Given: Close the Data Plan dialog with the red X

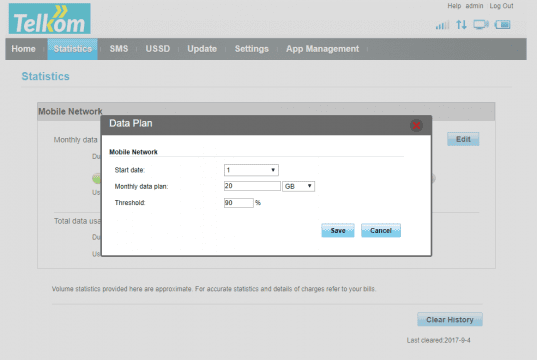Looking at the screenshot, I should point(416,125).
